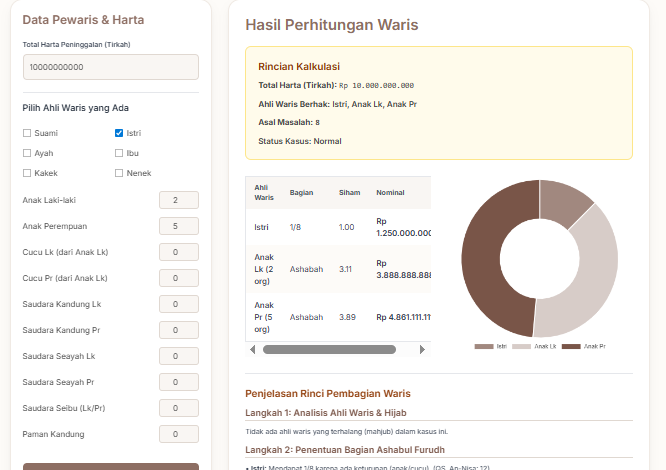
Task: Tick the Ayah checkbox
Action: [27, 153]
